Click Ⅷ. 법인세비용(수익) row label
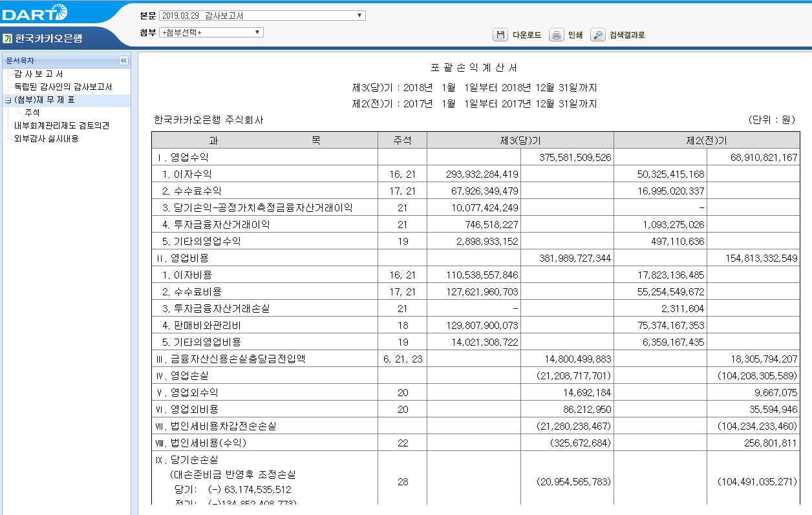The height and width of the screenshot is (515, 812). point(200,443)
